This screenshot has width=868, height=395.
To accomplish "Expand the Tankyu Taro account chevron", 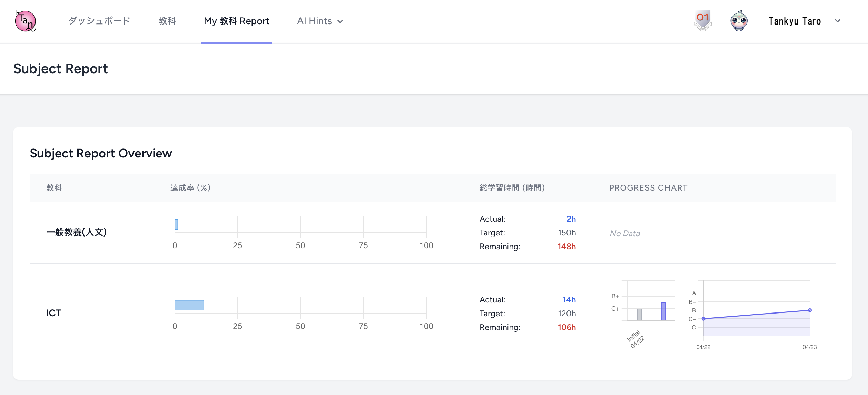I will [x=838, y=21].
